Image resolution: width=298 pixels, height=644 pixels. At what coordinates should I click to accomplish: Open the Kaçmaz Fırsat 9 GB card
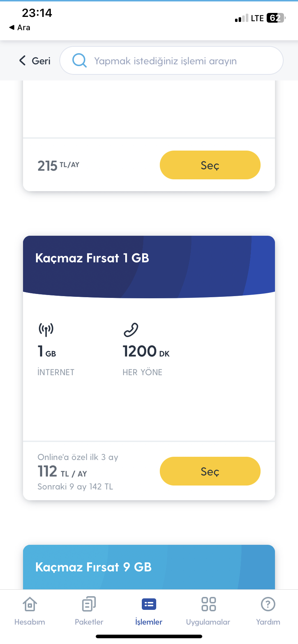pyautogui.click(x=149, y=567)
